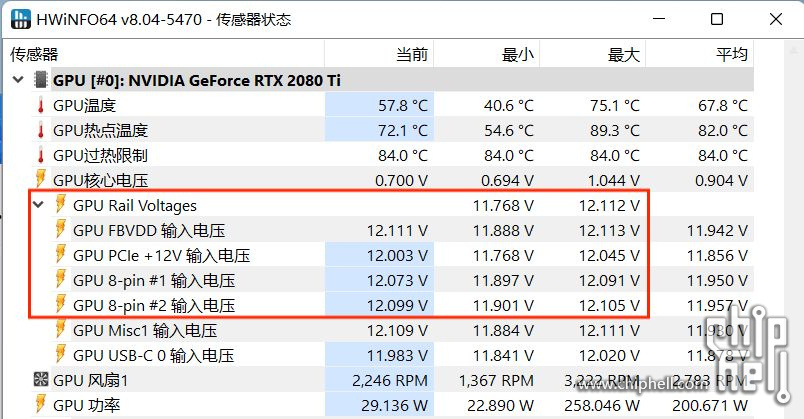Select the GPU核心电压 sensor row label

tap(100, 181)
